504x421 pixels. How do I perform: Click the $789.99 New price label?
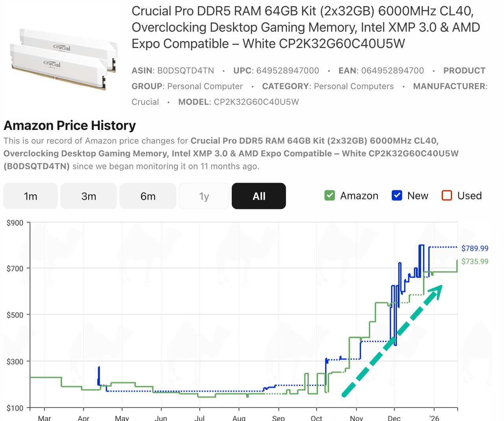click(x=475, y=249)
